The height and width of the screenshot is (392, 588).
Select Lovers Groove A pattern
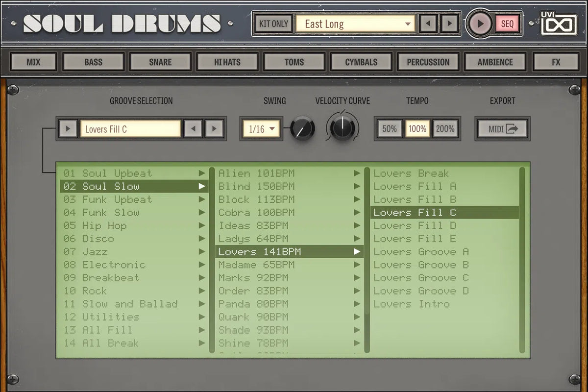click(421, 252)
